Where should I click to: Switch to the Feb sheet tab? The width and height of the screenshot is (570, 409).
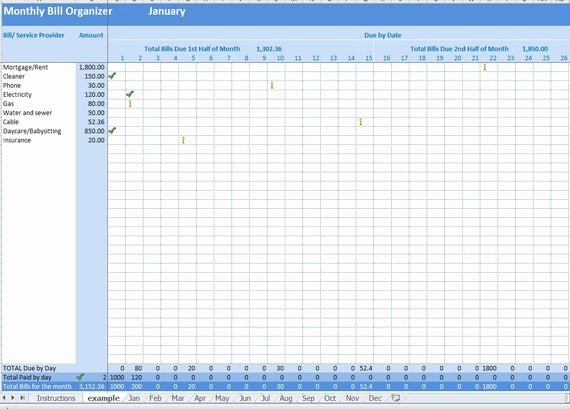155,398
